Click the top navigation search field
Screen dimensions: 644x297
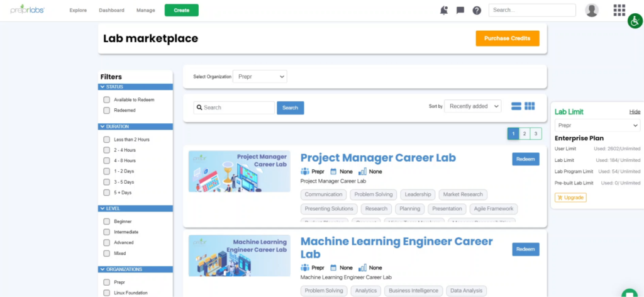pos(532,10)
